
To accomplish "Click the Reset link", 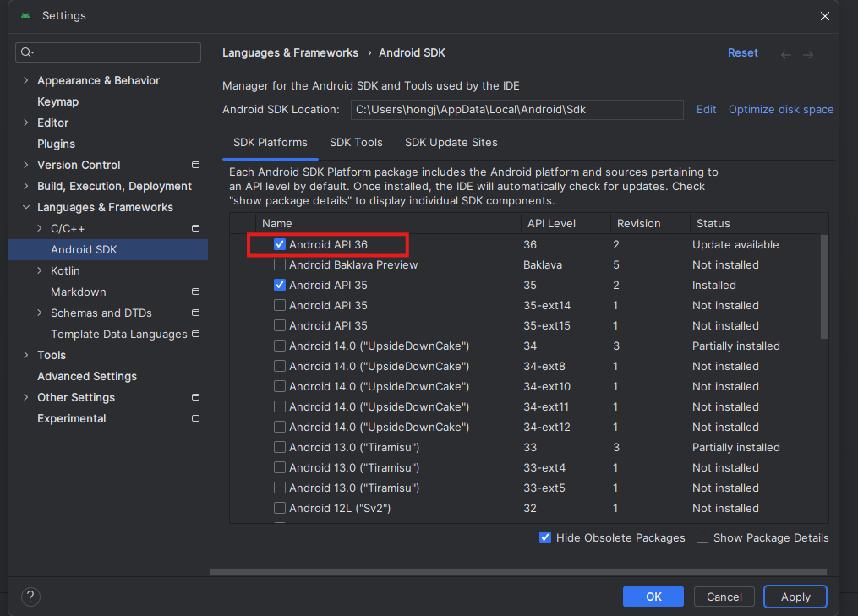I will coord(742,52).
